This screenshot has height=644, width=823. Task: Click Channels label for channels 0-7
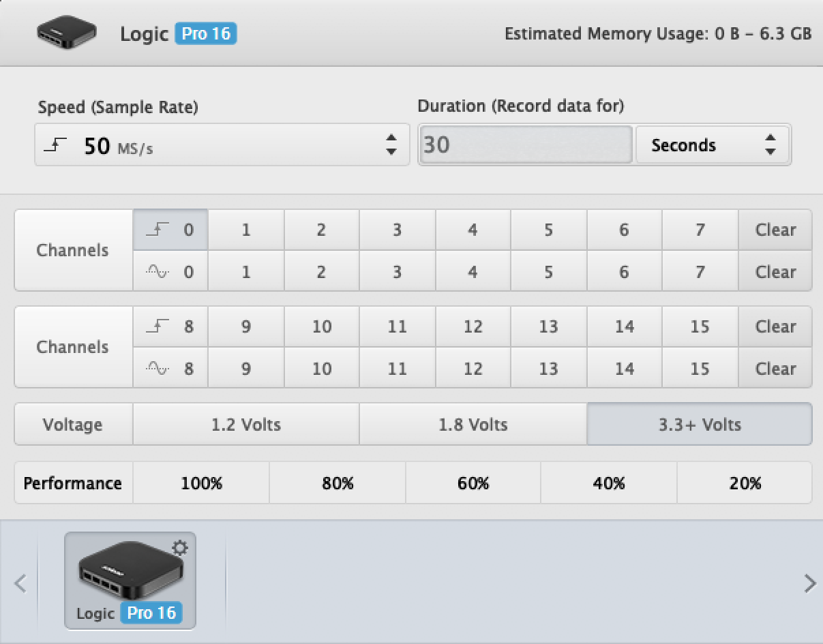click(x=73, y=250)
